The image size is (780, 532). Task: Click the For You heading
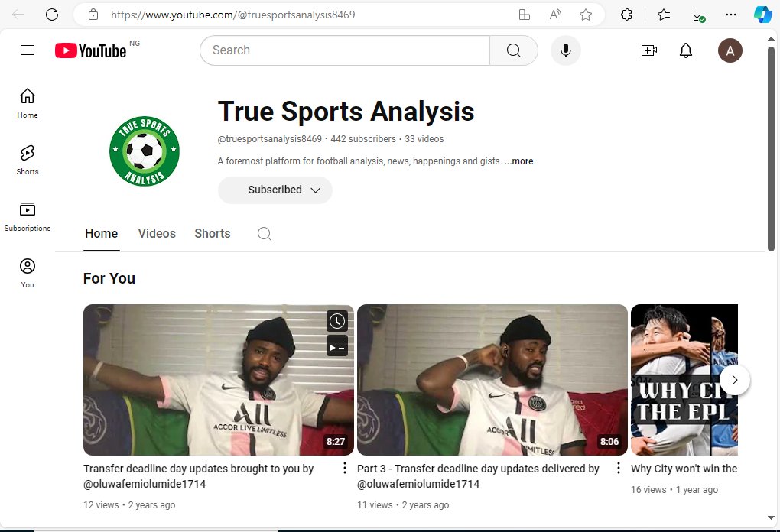pos(109,278)
